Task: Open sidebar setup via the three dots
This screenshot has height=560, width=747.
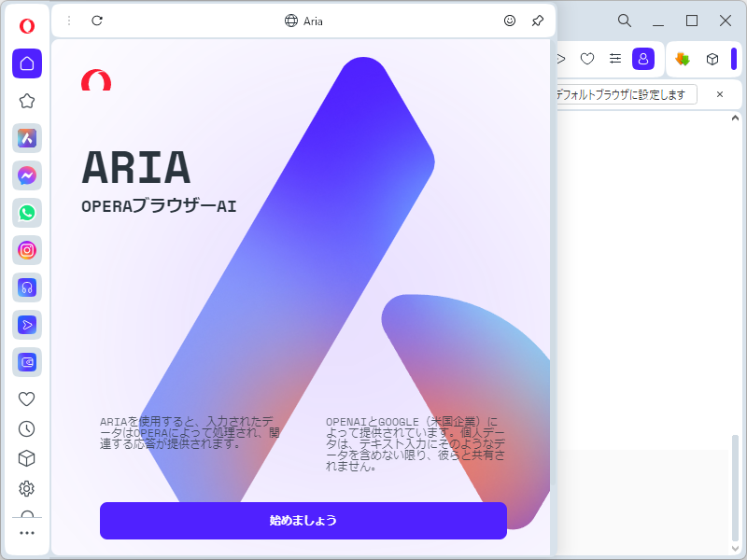Action: (26, 533)
